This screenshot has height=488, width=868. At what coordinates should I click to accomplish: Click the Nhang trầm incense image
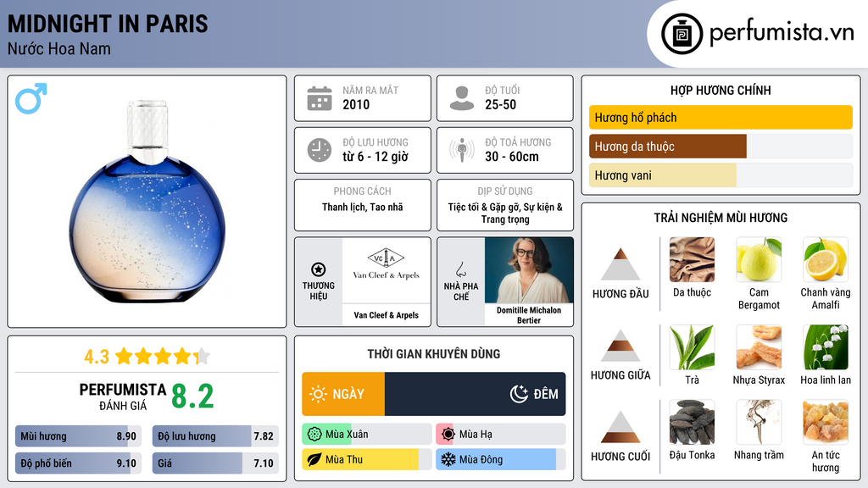(x=759, y=422)
